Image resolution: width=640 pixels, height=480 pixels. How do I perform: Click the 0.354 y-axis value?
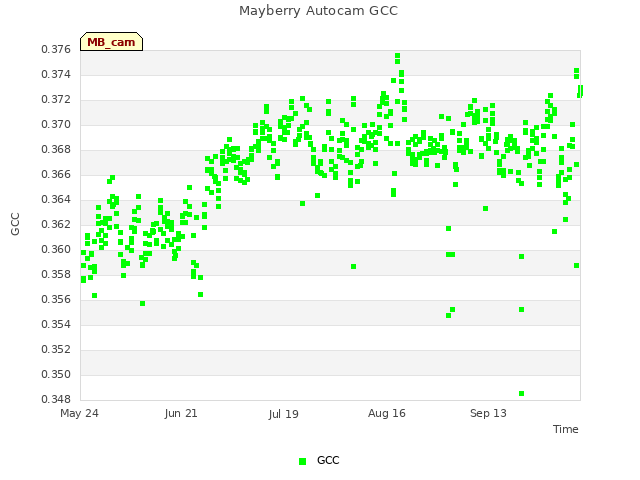pyautogui.click(x=56, y=324)
